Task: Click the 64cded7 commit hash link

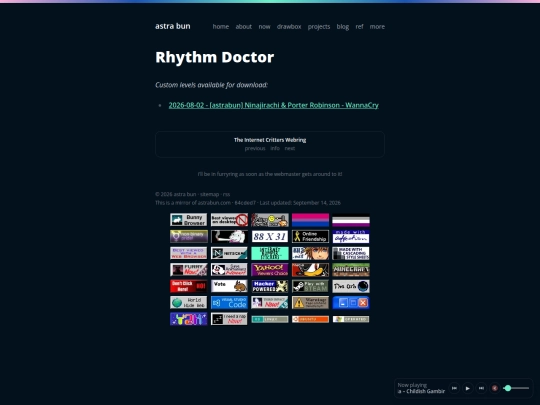Action: click(245, 203)
